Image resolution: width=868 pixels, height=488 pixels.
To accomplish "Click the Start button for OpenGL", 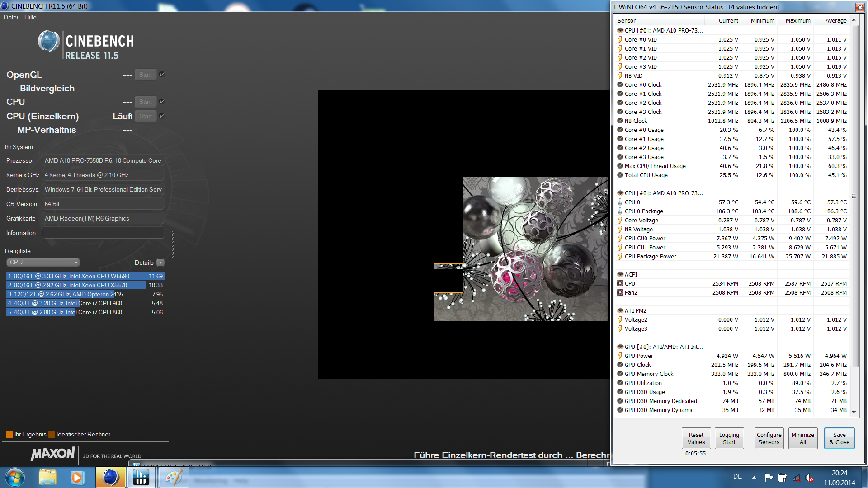I will (x=146, y=75).
